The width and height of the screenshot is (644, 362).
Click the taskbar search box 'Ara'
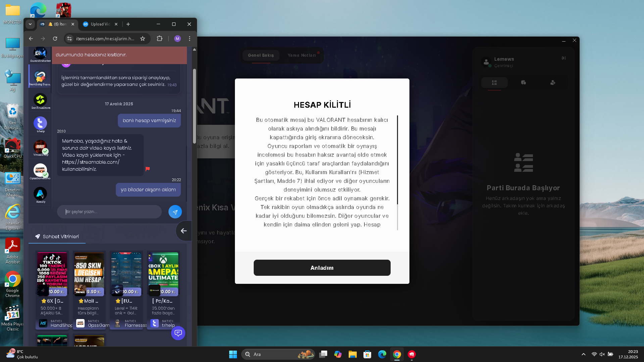point(278,354)
